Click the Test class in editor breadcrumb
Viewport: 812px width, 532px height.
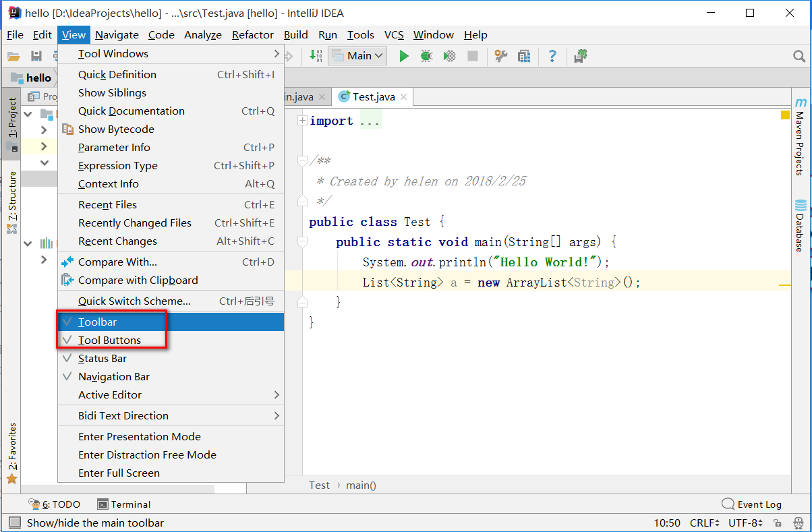pos(320,485)
